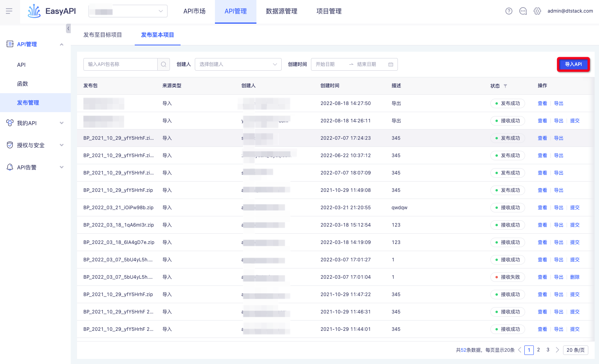Click 提交 for the 2022-03-18 15:12:54 row
Image resolution: width=599 pixels, height=364 pixels.
coord(575,225)
